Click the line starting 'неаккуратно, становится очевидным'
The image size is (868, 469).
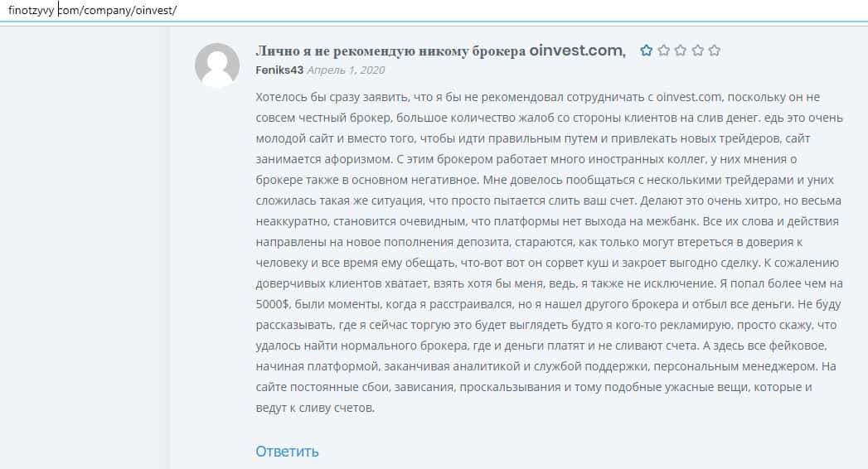[x=547, y=221]
